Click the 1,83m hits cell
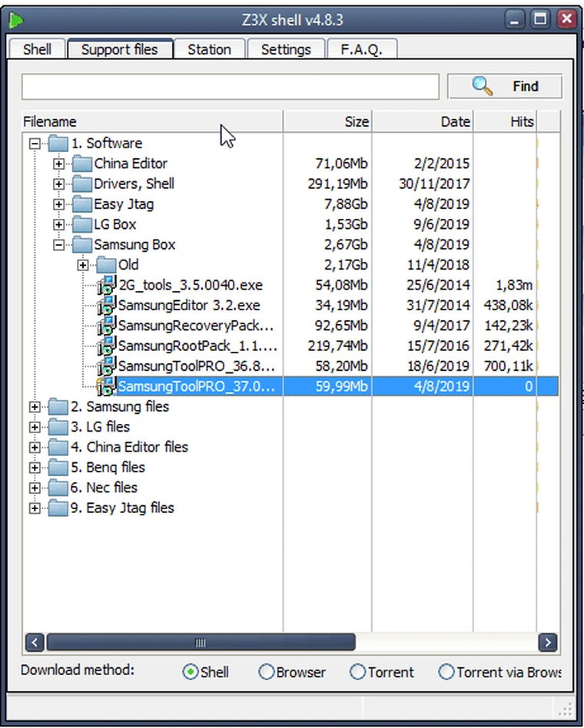The width and height of the screenshot is (584, 728). 514,285
